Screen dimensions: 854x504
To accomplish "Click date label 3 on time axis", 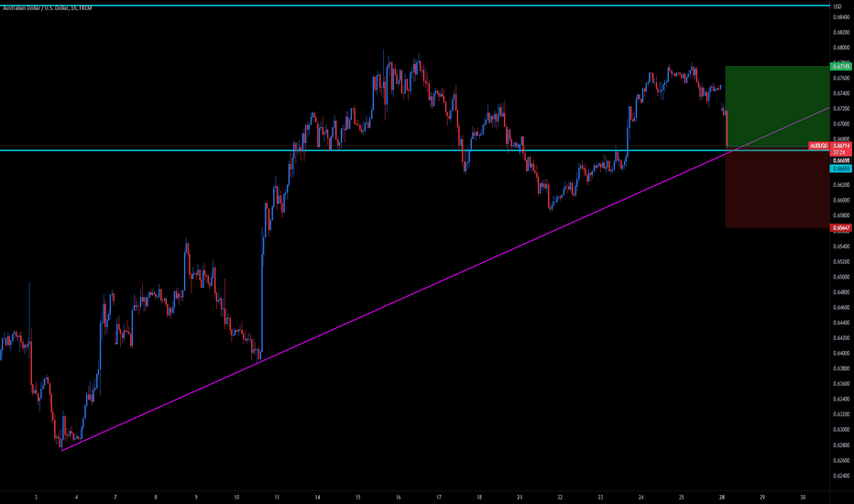I will click(36, 498).
